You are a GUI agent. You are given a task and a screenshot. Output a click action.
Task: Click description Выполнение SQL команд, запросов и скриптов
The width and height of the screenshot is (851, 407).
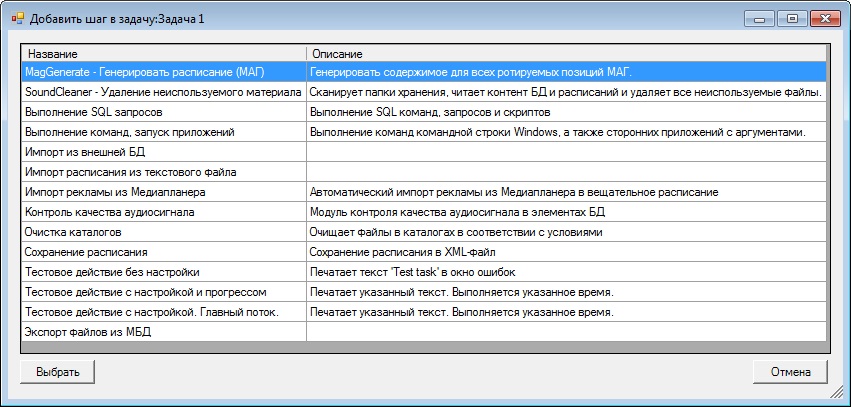(566, 112)
